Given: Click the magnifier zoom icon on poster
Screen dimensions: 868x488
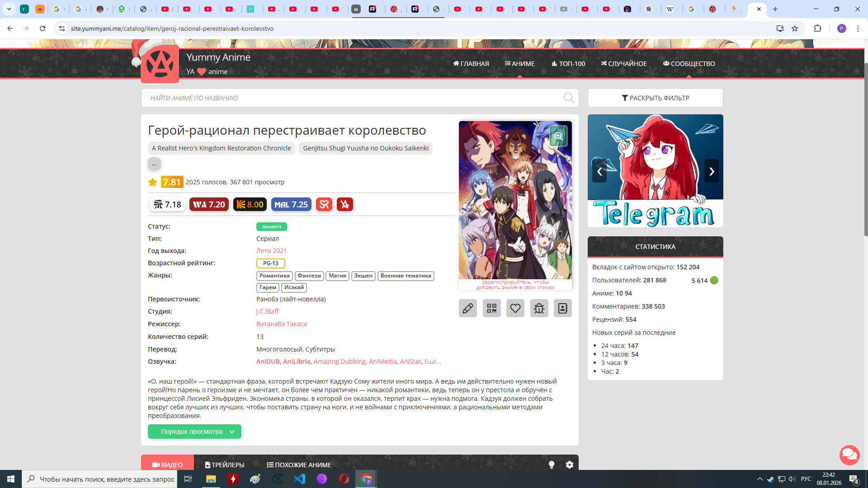Looking at the screenshot, I should (558, 136).
